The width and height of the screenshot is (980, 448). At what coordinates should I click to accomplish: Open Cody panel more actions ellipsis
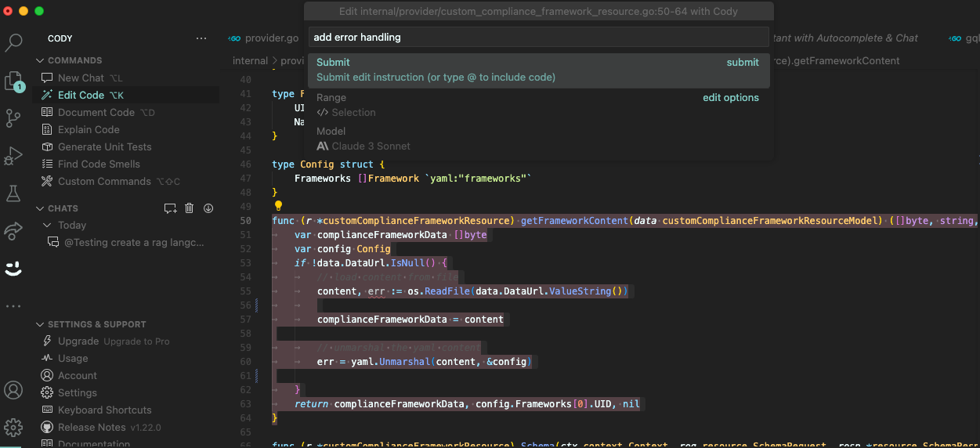tap(201, 38)
